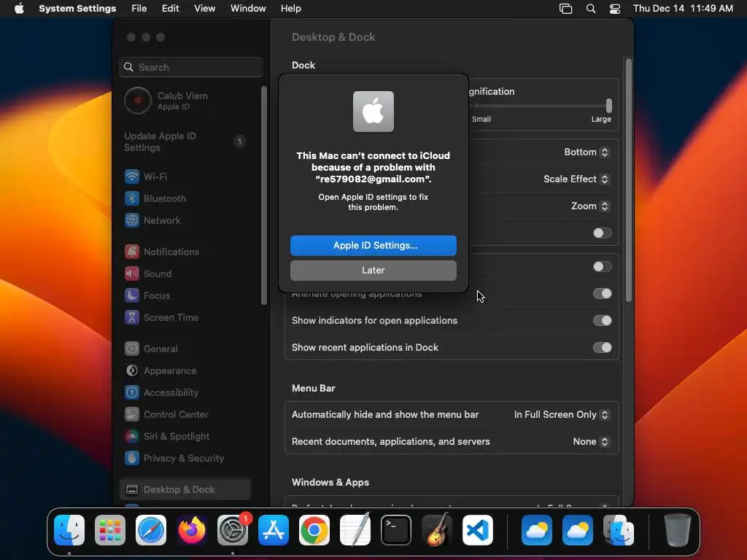This screenshot has height=560, width=747.
Task: Select the Sound speaker icon
Action: tap(132, 273)
